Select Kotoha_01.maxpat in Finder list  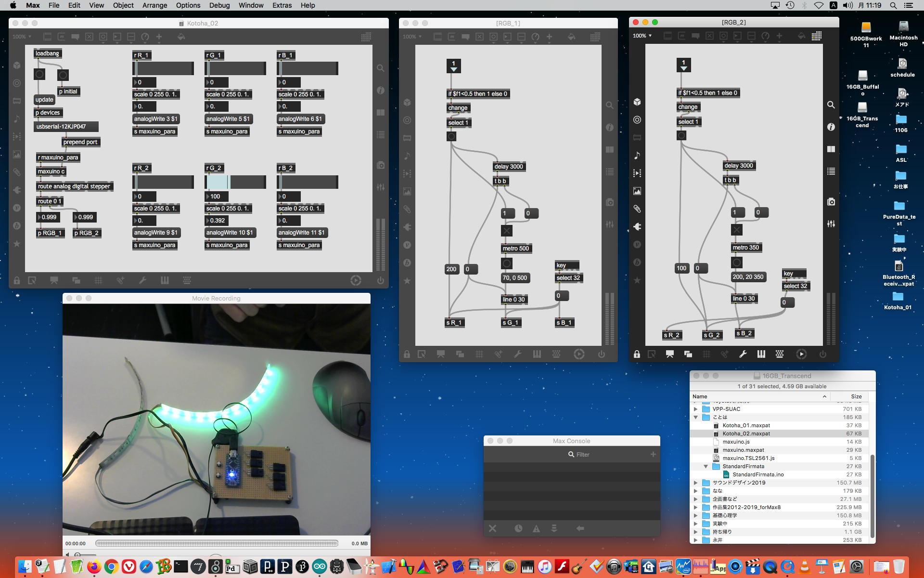click(x=746, y=425)
